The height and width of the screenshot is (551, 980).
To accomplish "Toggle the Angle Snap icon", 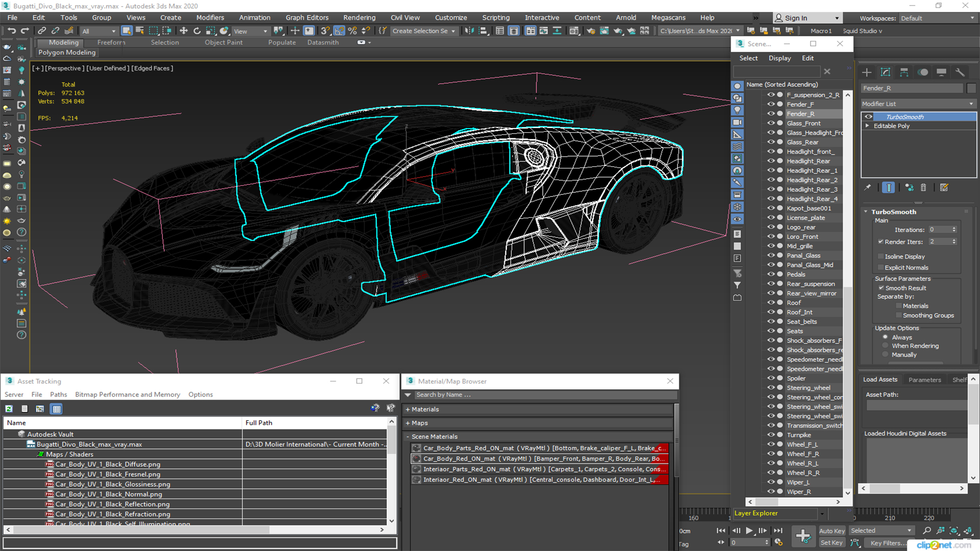I will pos(339,31).
